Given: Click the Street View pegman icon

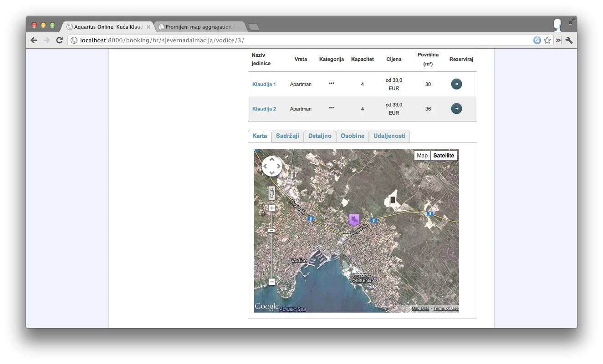Looking at the screenshot, I should click(x=272, y=193).
